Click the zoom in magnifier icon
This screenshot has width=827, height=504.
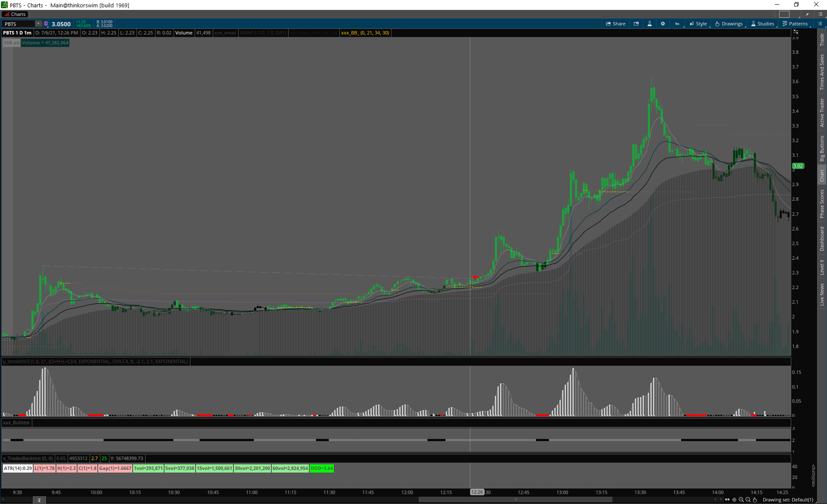click(741, 500)
